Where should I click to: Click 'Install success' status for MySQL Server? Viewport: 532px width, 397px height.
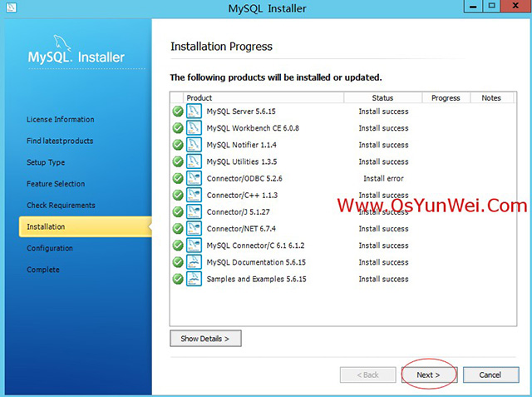point(383,112)
